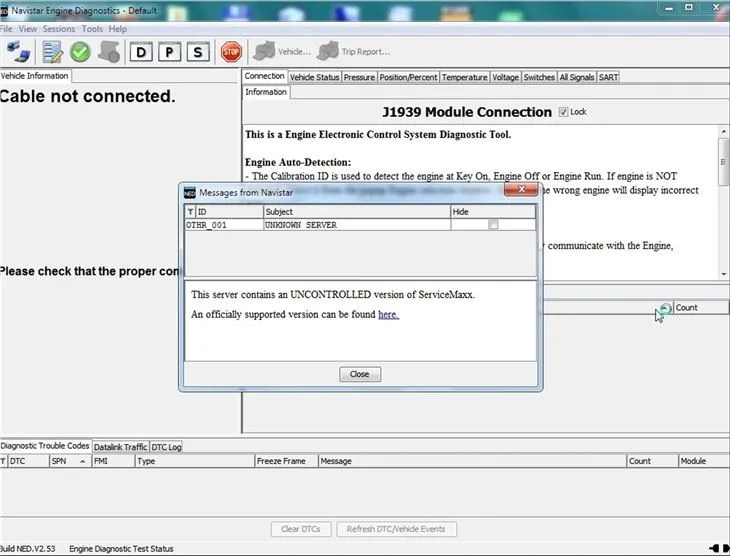The image size is (730, 556).
Task: Close Messages from Navistar dialog with X
Action: pyautogui.click(x=520, y=189)
